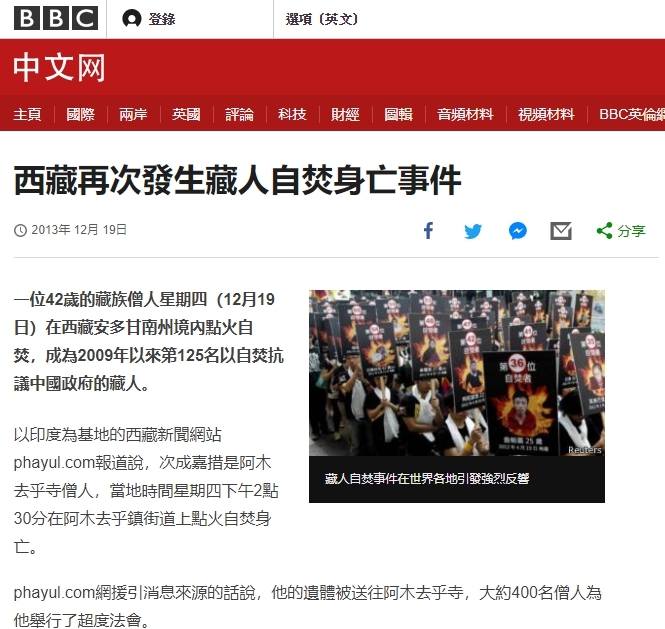The width and height of the screenshot is (665, 629).
Task: Click the 中文网 site title
Action: (x=59, y=67)
